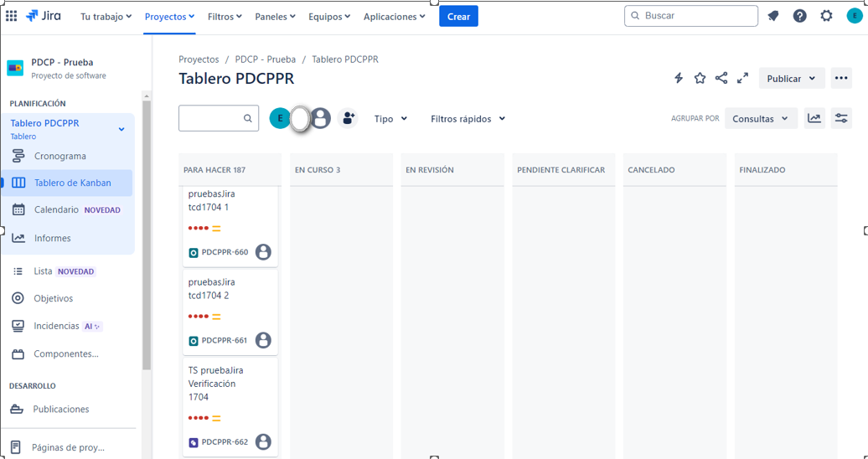868x459 pixels.
Task: Click the Crear button
Action: click(458, 17)
